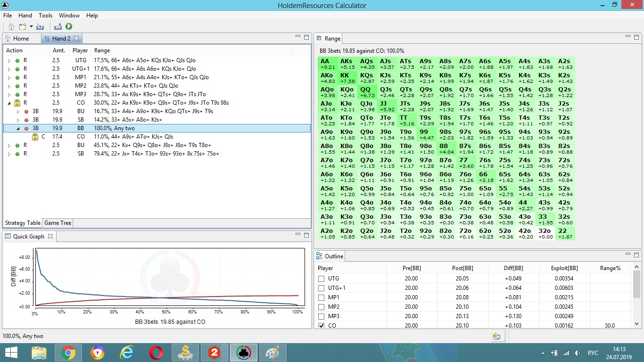Click the Range% column header
Viewport: 644px width, 362px height.
611,268
